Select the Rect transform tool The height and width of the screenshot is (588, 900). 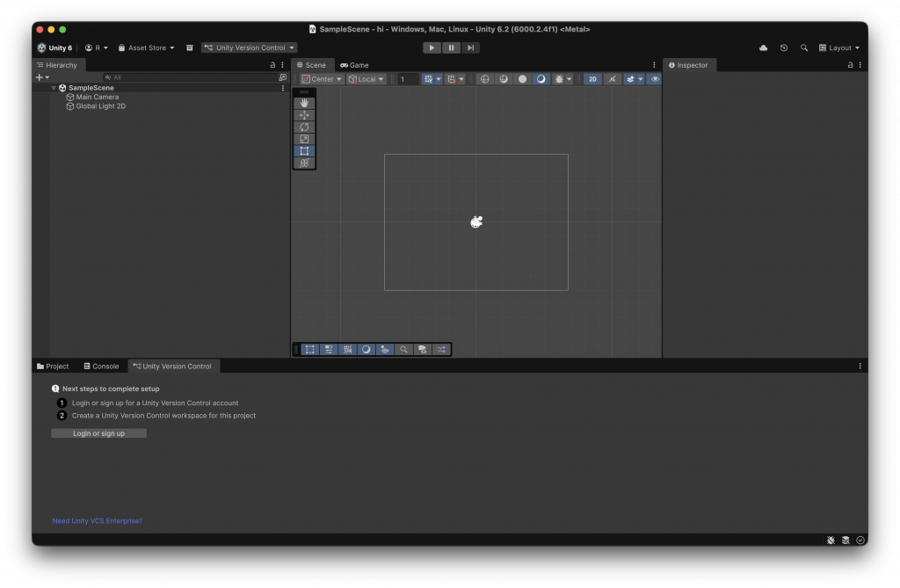coord(304,151)
